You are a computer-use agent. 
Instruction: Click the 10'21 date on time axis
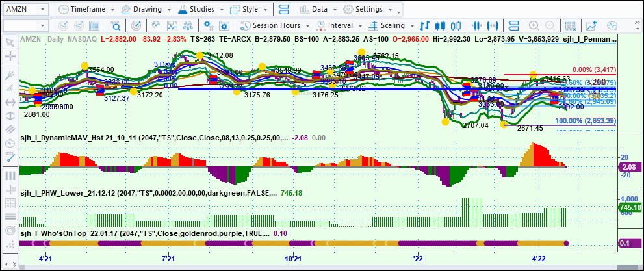(293, 259)
